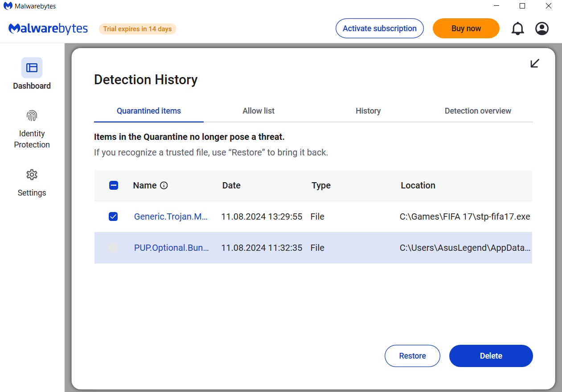Open the Dashboard sidebar icon
This screenshot has height=392, width=562.
pyautogui.click(x=32, y=68)
